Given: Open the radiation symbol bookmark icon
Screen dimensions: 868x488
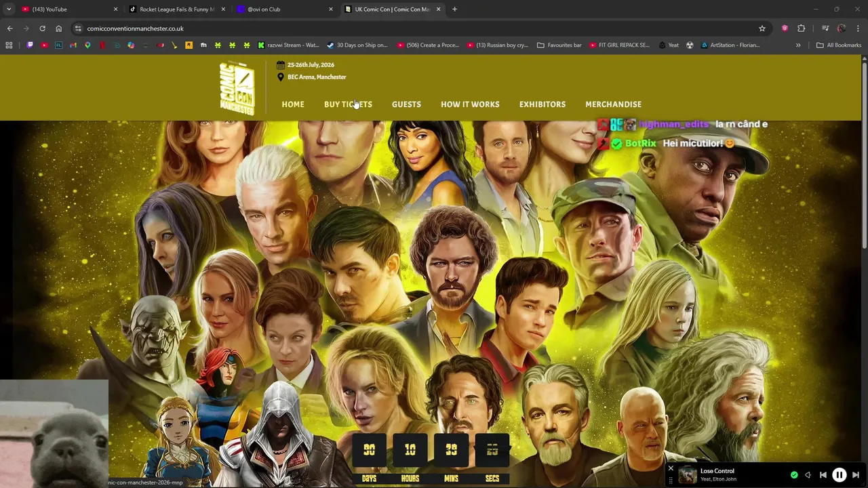Looking at the screenshot, I should pos(690,45).
